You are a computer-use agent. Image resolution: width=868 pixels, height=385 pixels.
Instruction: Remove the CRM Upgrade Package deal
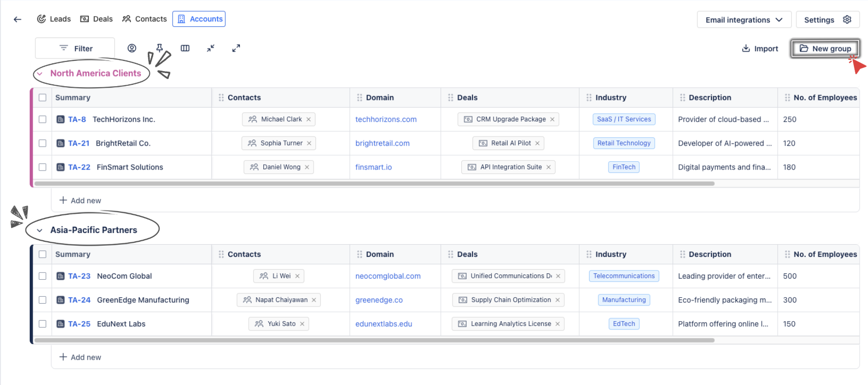coord(552,119)
